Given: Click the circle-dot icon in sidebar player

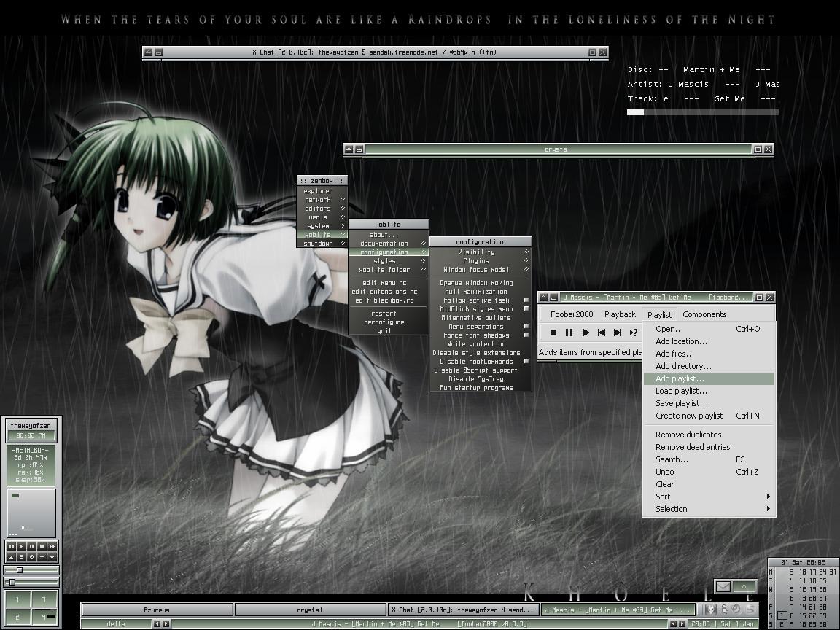Looking at the screenshot, I should 31,556.
